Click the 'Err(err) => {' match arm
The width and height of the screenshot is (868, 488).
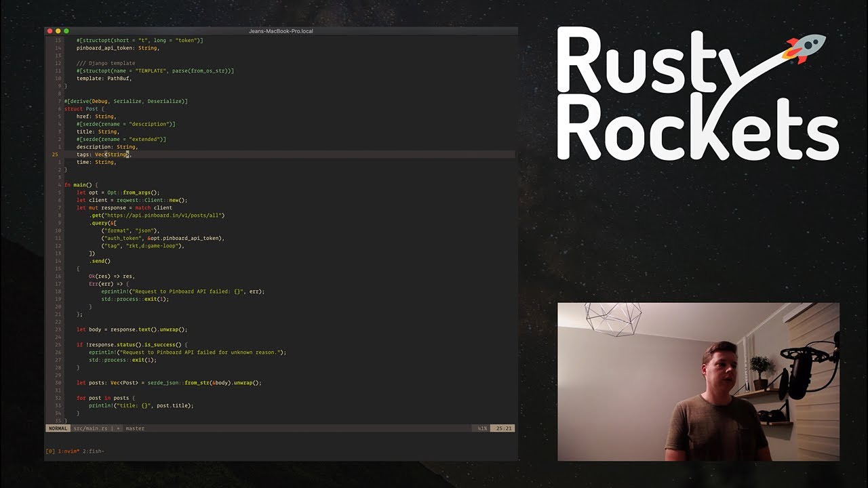[109, 284]
